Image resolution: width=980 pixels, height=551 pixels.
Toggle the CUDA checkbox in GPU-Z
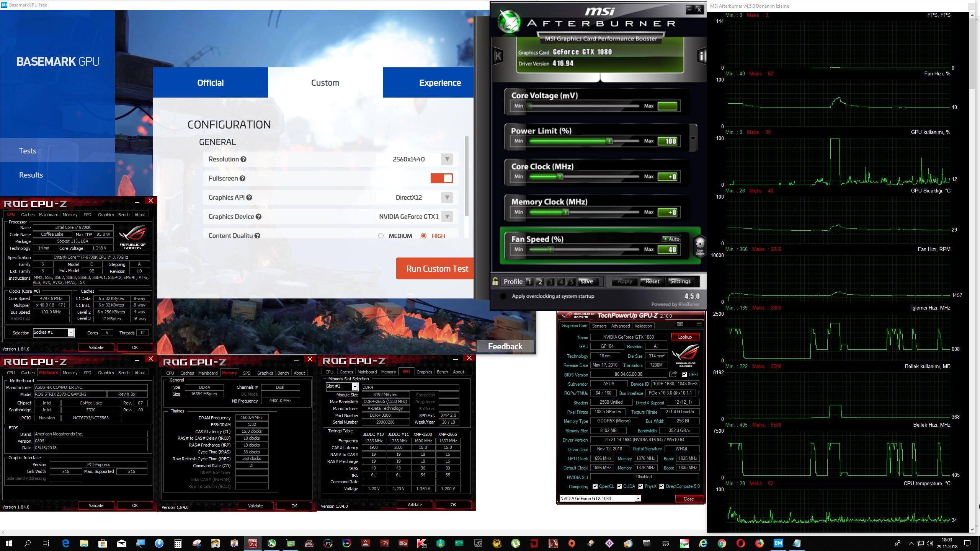coord(619,486)
